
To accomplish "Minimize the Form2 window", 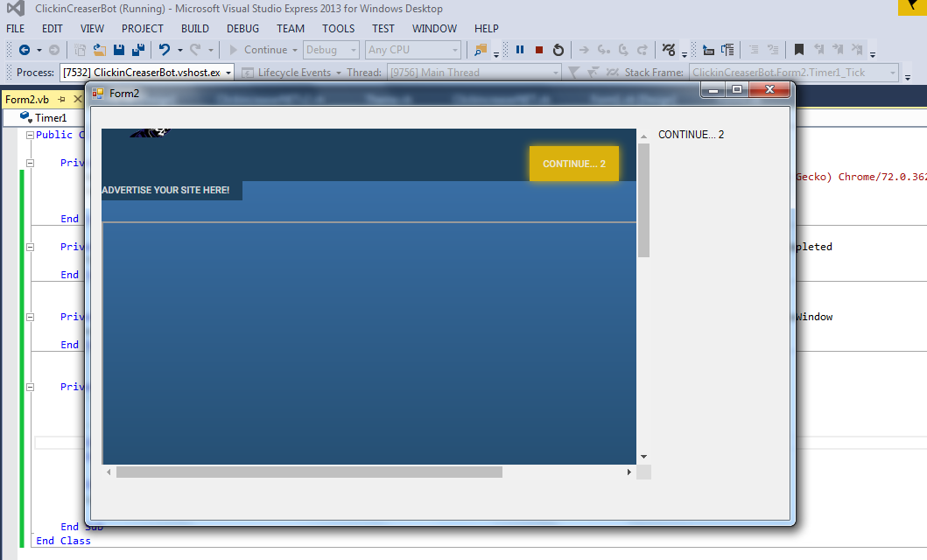I will point(713,89).
